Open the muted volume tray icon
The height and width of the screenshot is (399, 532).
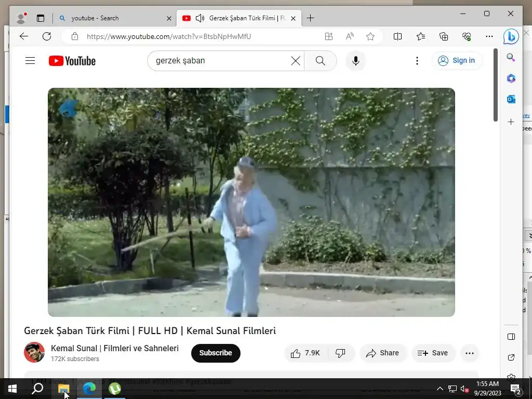465,389
